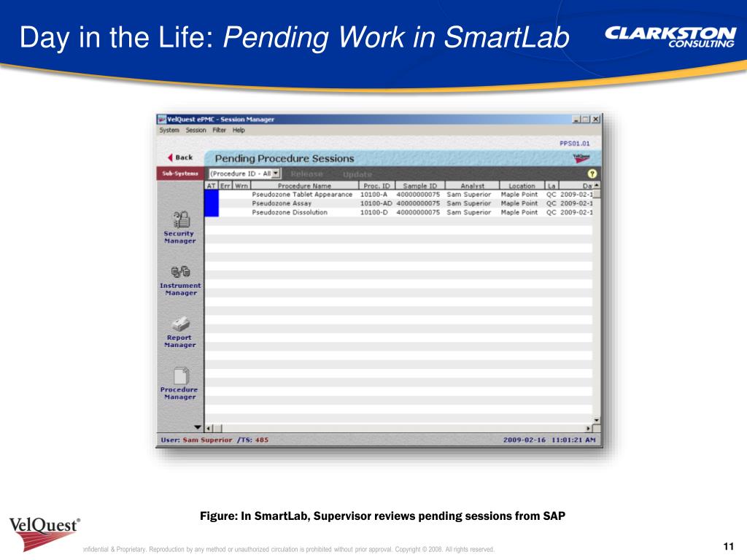Click the Wrn column header
747x560 pixels.
[x=241, y=186]
